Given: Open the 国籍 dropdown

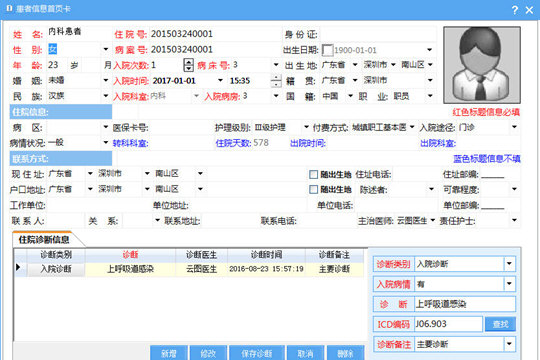Looking at the screenshot, I should 351,96.
